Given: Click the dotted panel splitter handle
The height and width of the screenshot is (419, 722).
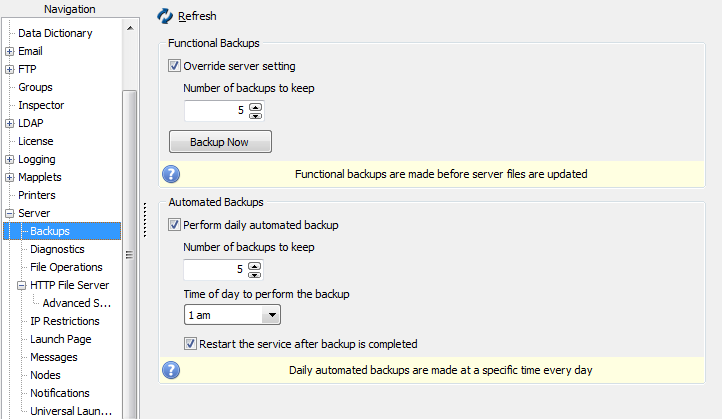Looking at the screenshot, I should tap(145, 220).
